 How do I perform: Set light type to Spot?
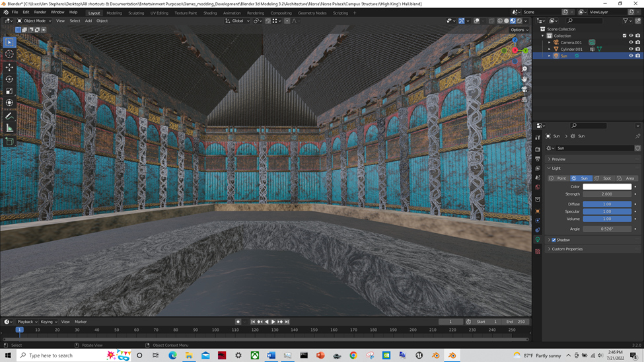(x=604, y=178)
